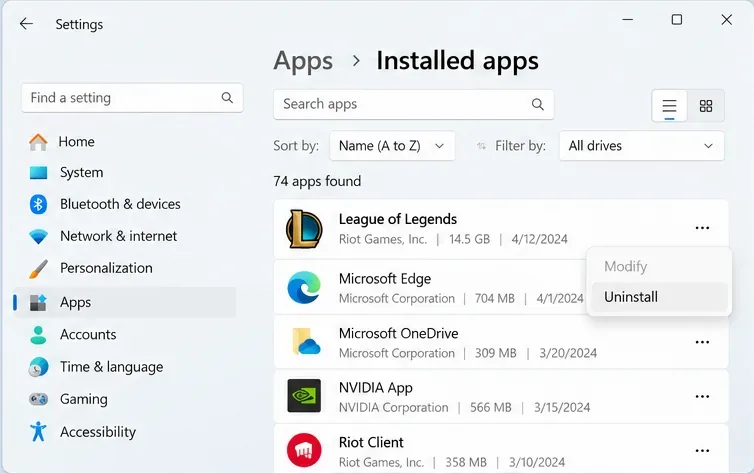Image resolution: width=754 pixels, height=474 pixels.
Task: Click the Network wifi icon in sidebar
Action: tap(38, 237)
